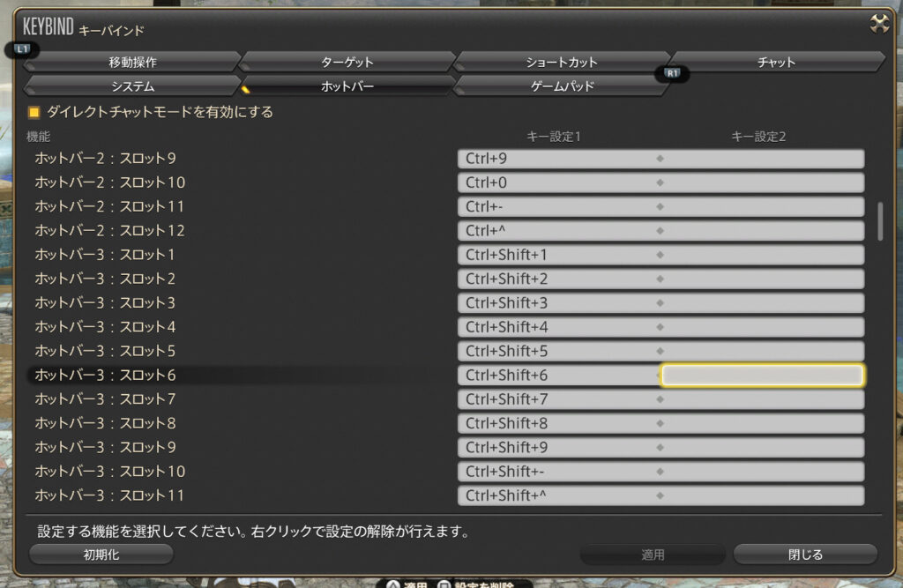
Task: Select key setting 1 field Ctrl+Shift+8
Action: click(558, 423)
